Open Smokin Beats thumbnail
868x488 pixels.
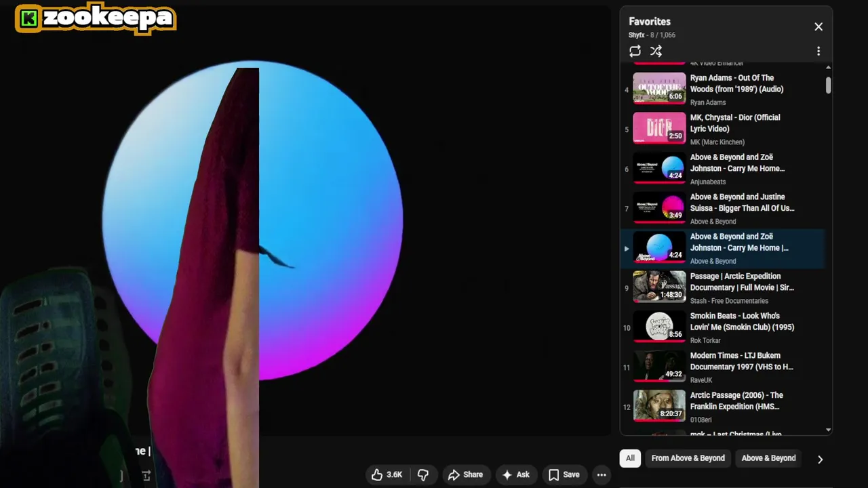click(659, 326)
